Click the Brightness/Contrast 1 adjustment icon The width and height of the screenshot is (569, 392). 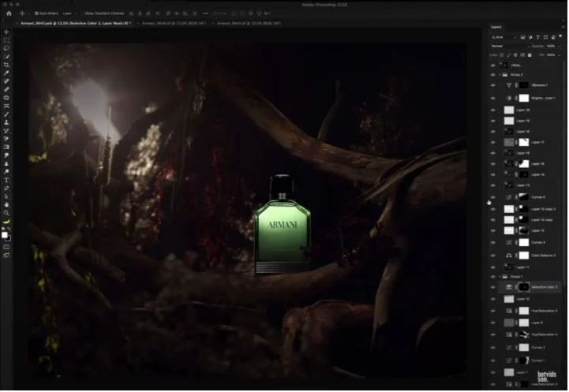click(509, 99)
